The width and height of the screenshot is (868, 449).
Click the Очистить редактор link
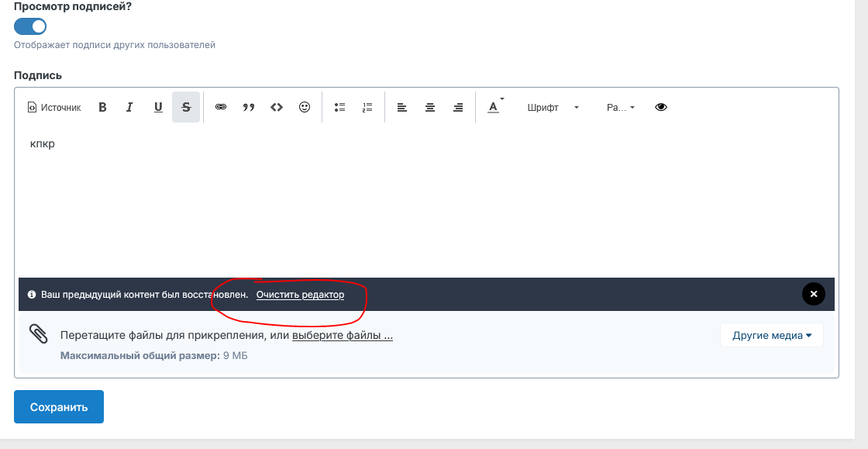pyautogui.click(x=300, y=295)
